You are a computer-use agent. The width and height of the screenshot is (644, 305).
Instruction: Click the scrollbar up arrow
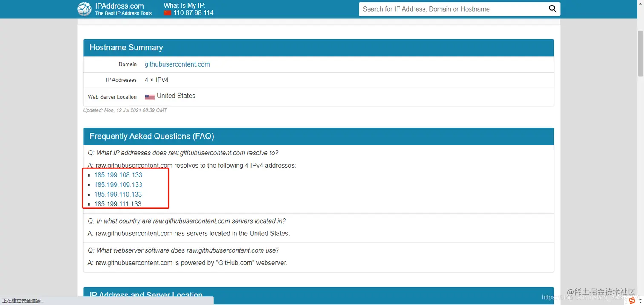pos(641,3)
